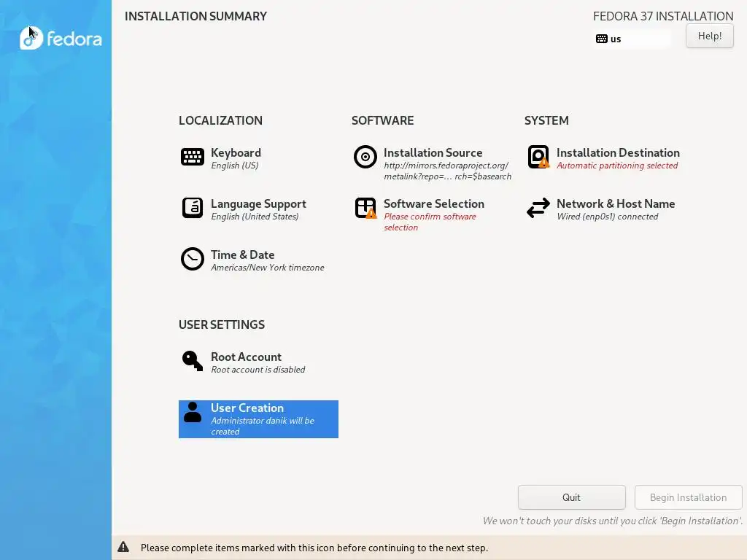Click the LOCALIZATION section heading
Image resolution: width=747 pixels, height=560 pixels.
[x=220, y=120]
